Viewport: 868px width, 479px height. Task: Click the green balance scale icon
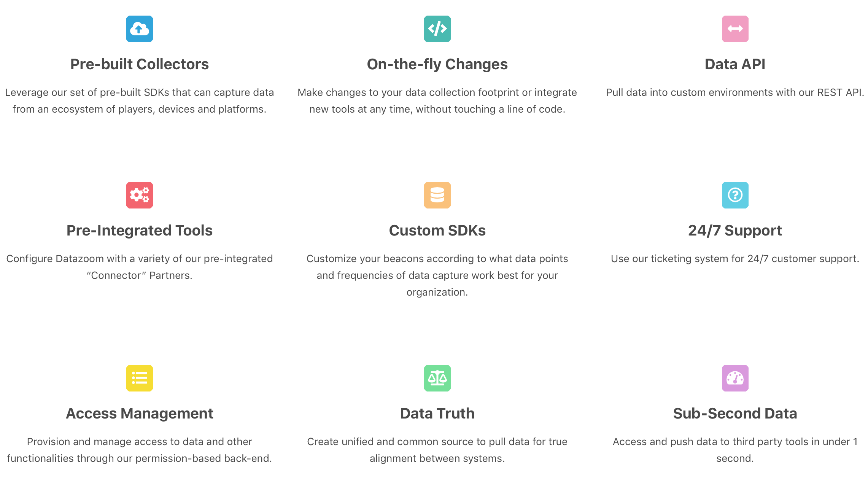click(x=437, y=378)
